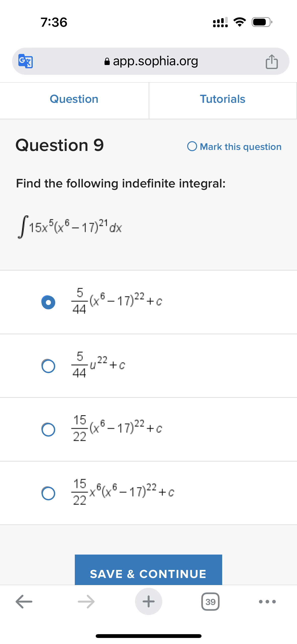Select the answer 5/44 (x^6-17)^22 + c

pyautogui.click(x=48, y=303)
